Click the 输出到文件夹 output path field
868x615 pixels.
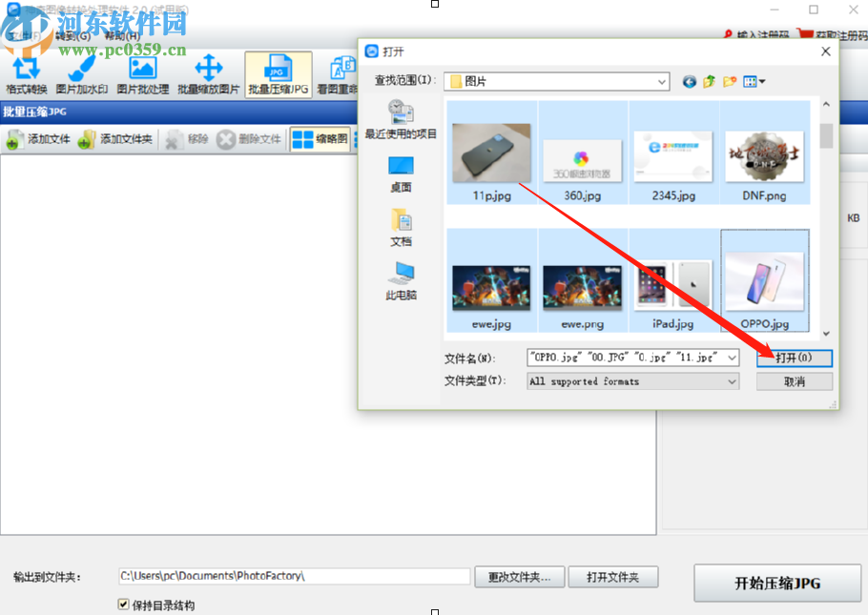coord(294,576)
